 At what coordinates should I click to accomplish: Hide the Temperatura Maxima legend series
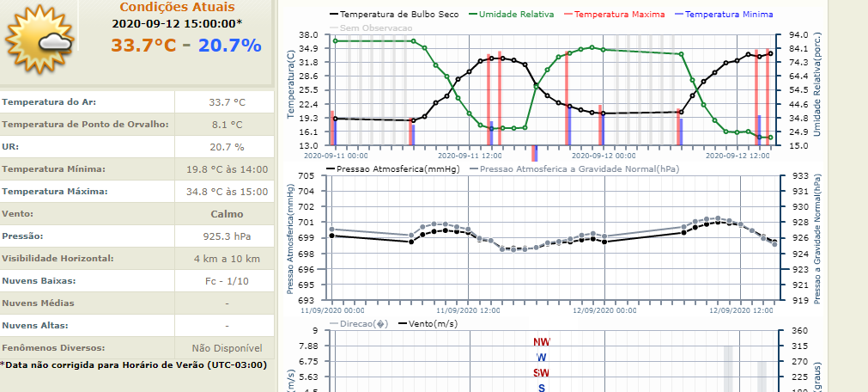coord(615,15)
